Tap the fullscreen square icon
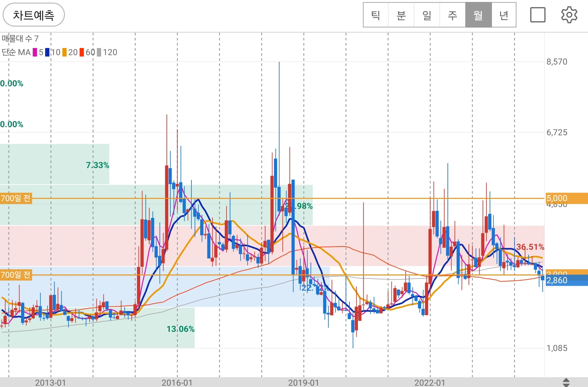 tap(538, 15)
